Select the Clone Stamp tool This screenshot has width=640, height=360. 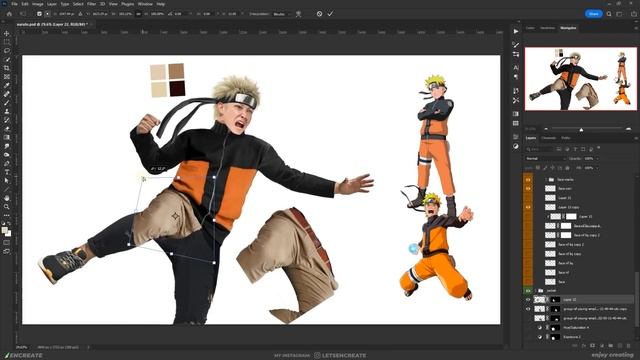pyautogui.click(x=7, y=111)
